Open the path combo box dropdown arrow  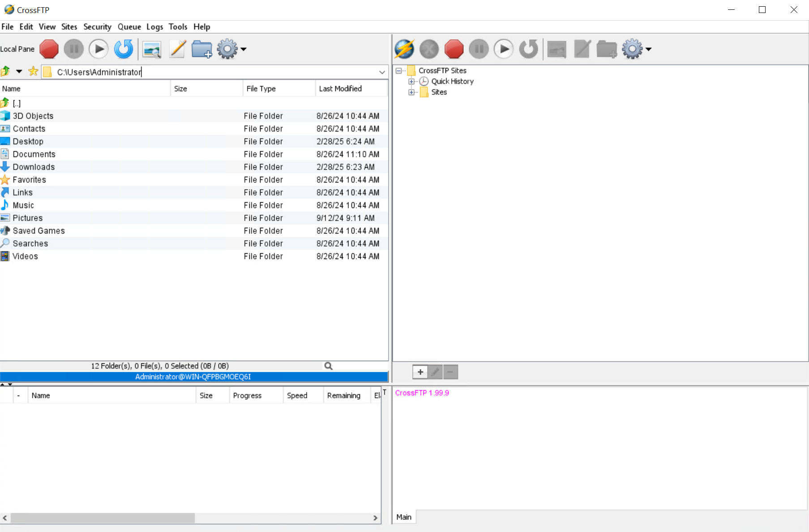[x=382, y=72]
